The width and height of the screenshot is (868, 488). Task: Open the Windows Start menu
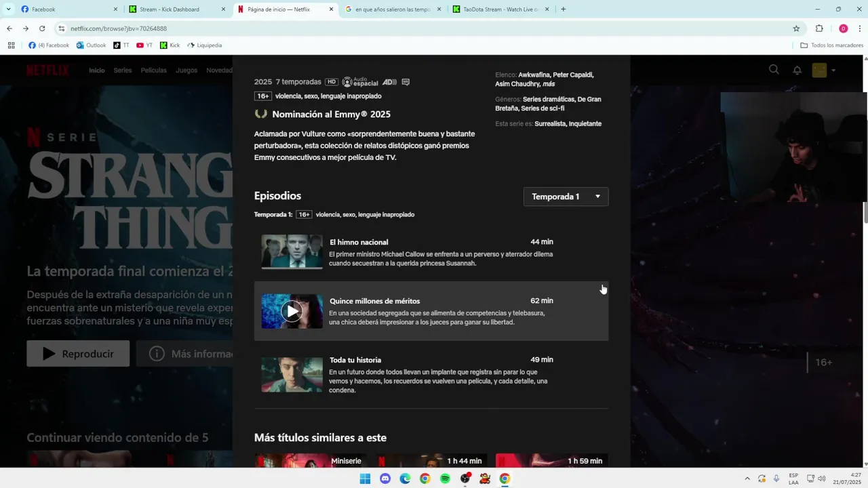(x=365, y=479)
